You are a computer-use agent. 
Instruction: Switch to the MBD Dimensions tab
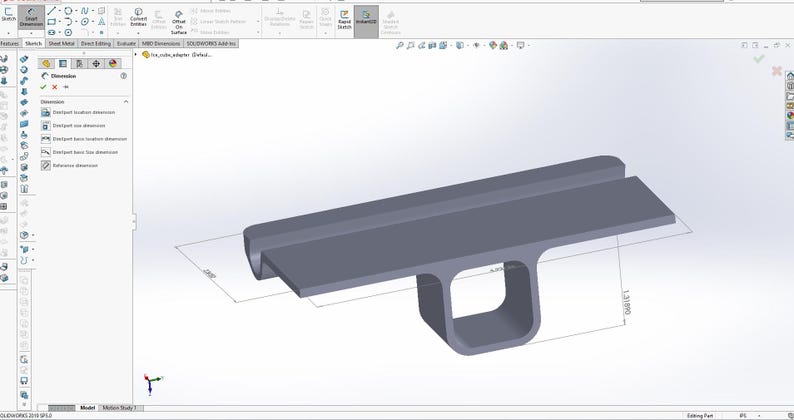tap(161, 44)
